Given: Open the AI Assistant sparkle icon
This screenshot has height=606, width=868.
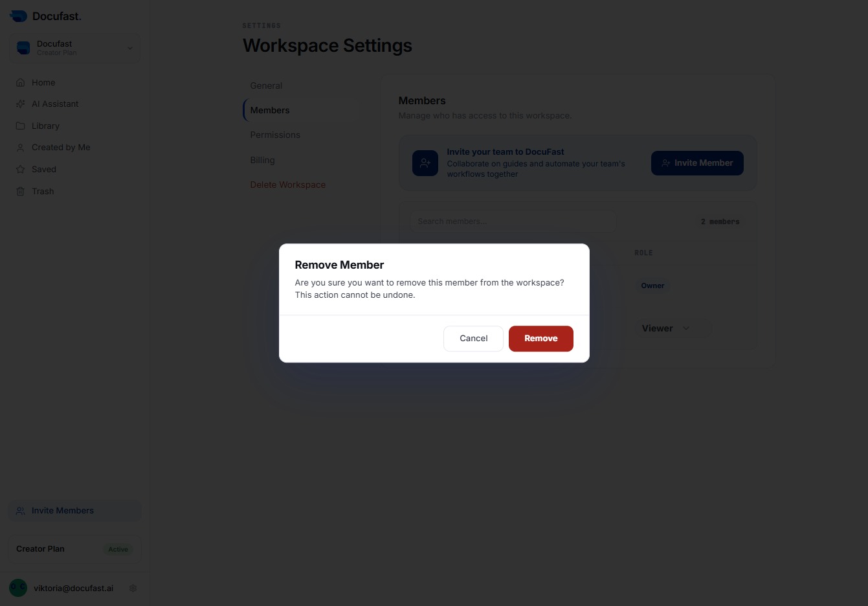Looking at the screenshot, I should [20, 104].
